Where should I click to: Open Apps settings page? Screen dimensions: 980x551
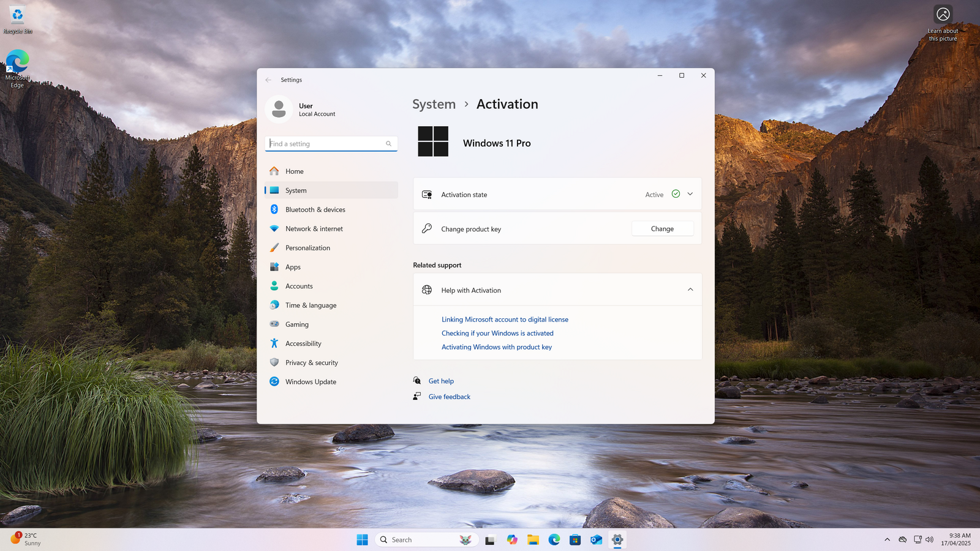(331, 267)
